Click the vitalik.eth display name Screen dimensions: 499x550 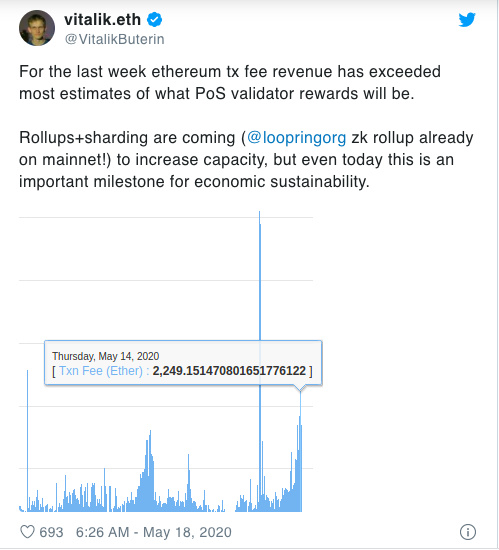click(102, 19)
